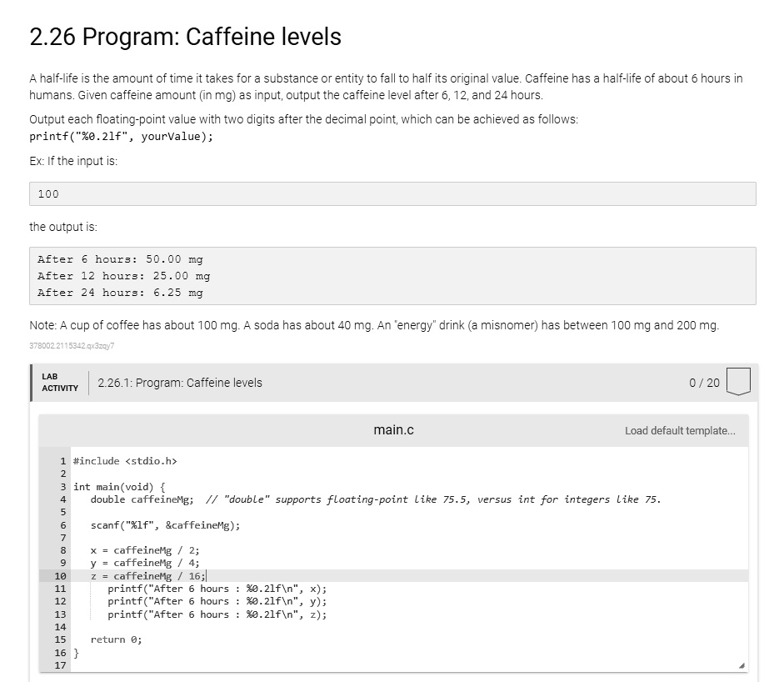This screenshot has height=682, width=784.
Task: Click the LAB ACTIVITY badge label
Action: pyautogui.click(x=59, y=382)
